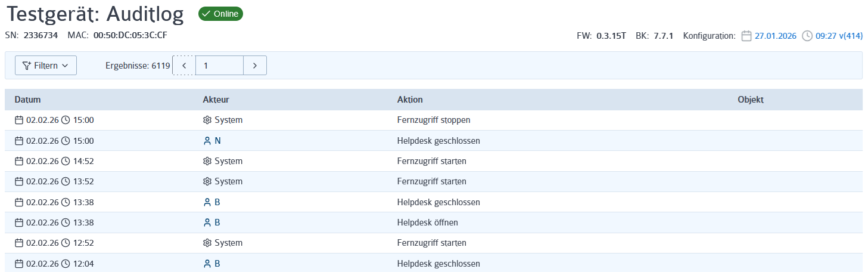The height and width of the screenshot is (272, 868).
Task: Click the Objekt column header
Action: click(x=751, y=100)
